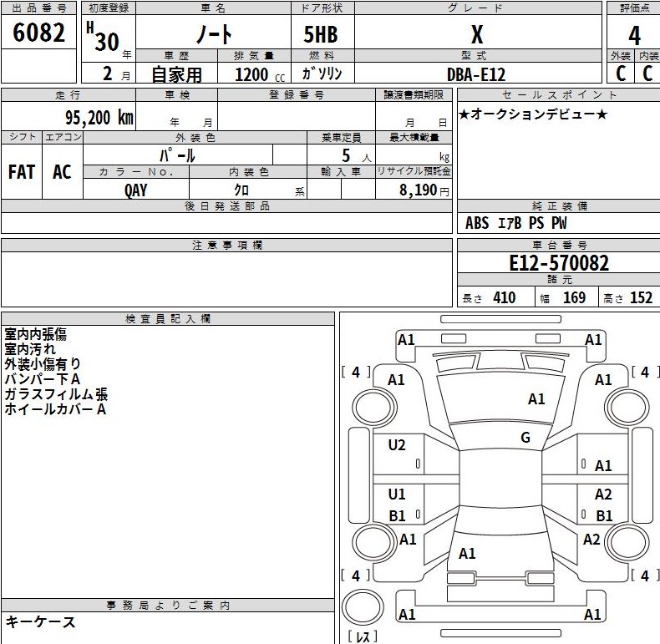This screenshot has width=660, height=644.
Task: Select the 評価点 header
Action: (634, 8)
